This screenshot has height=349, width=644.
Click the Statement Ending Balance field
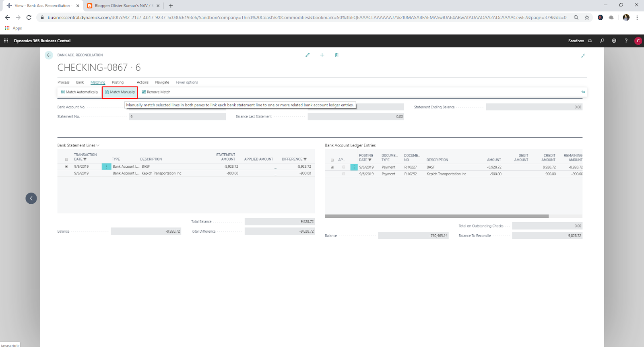pos(534,107)
